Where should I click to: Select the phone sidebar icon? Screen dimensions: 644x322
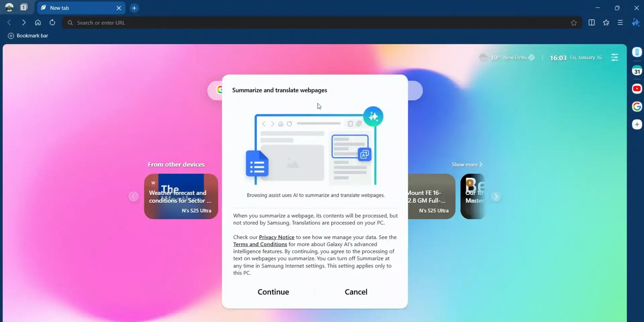[637, 52]
